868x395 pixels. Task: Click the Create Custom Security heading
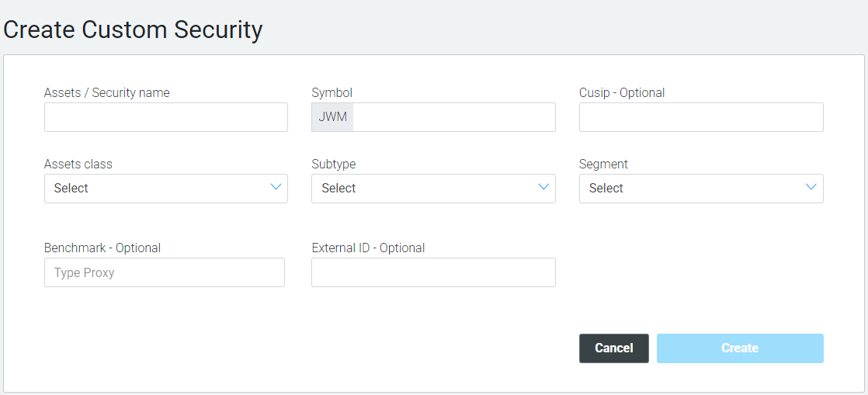pos(133,29)
